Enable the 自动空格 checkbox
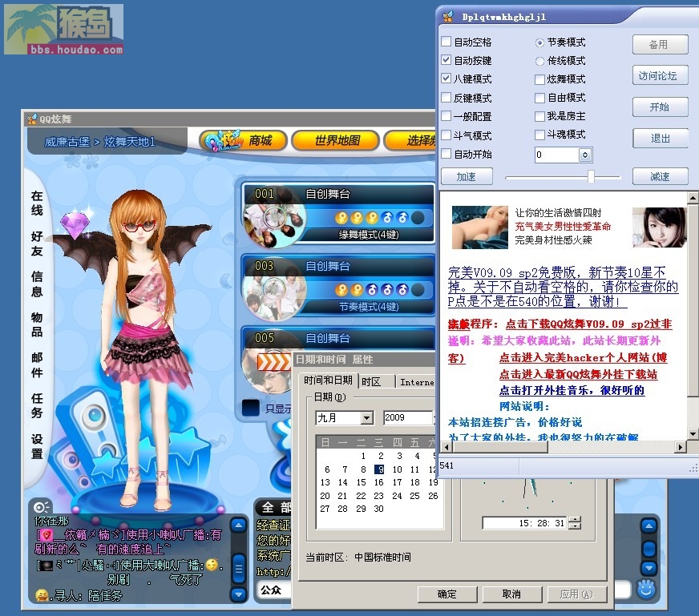 [446, 42]
